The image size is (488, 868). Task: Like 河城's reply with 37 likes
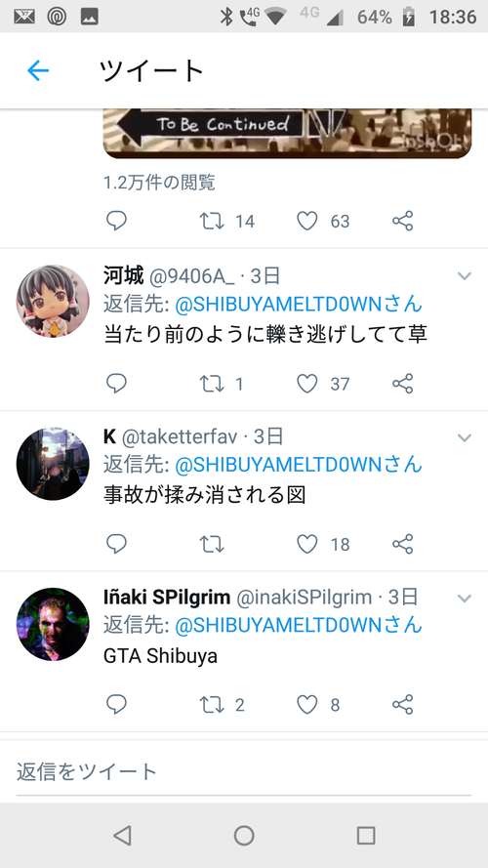tap(307, 384)
